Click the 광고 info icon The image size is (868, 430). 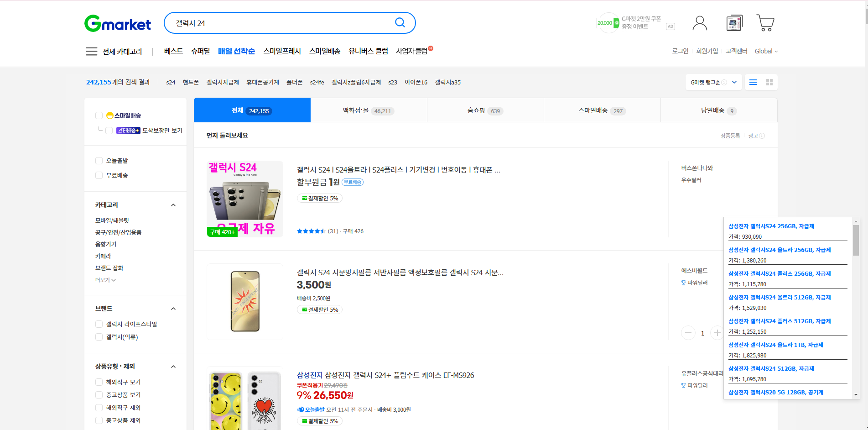point(762,136)
